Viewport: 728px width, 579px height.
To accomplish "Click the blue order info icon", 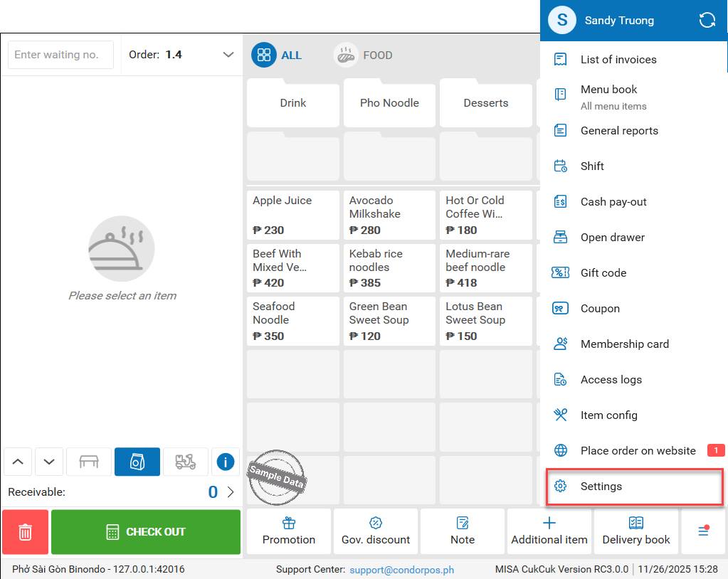I will [x=226, y=462].
